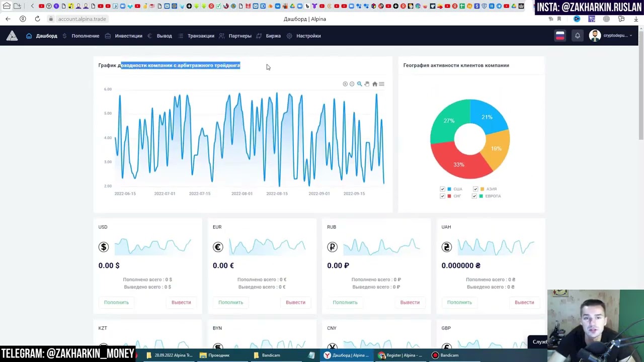The image size is (644, 362).
Task: Click the EUR euro coin icon
Action: [x=218, y=247]
